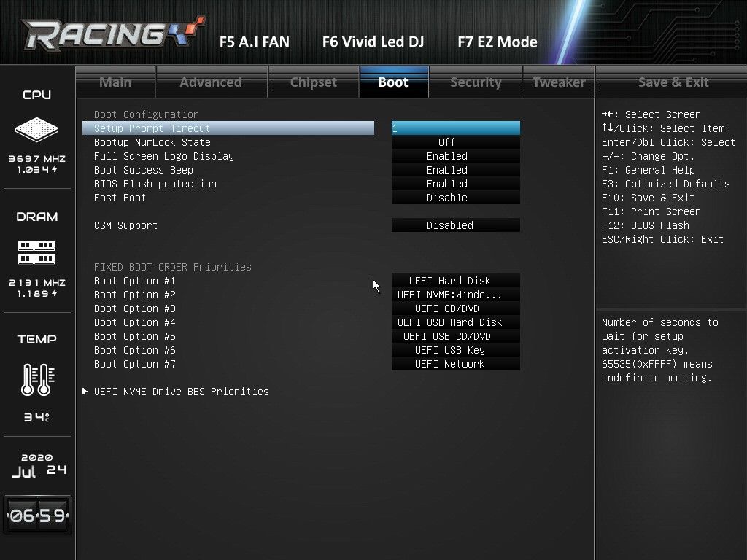Open Boot Option #3 UEFI CD/DVD dropdown

tap(456, 308)
